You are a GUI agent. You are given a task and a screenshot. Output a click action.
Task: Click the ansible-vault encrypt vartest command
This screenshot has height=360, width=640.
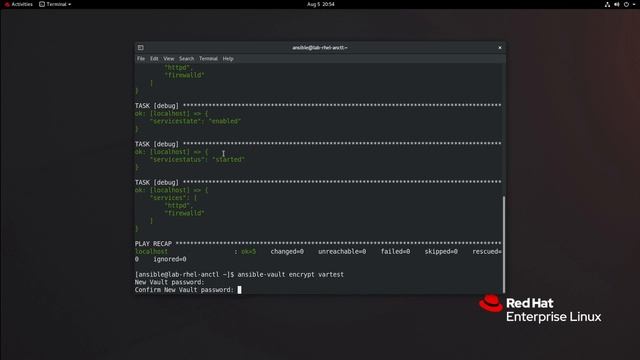click(291, 275)
